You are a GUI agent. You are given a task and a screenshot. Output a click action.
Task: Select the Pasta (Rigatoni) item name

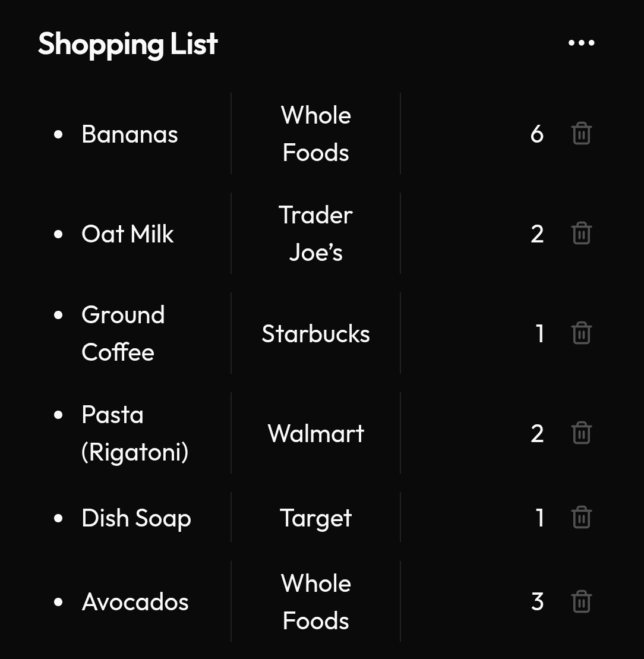(135, 433)
